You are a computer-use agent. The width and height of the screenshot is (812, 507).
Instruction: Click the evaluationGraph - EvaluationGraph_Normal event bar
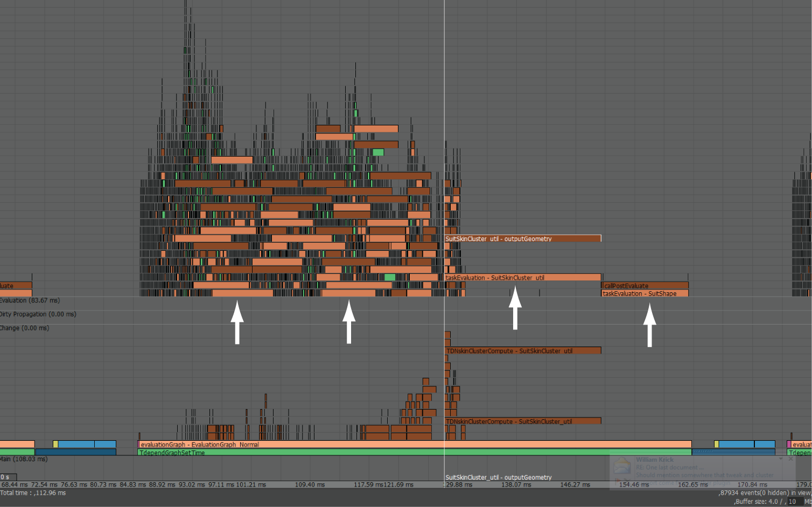coord(415,445)
